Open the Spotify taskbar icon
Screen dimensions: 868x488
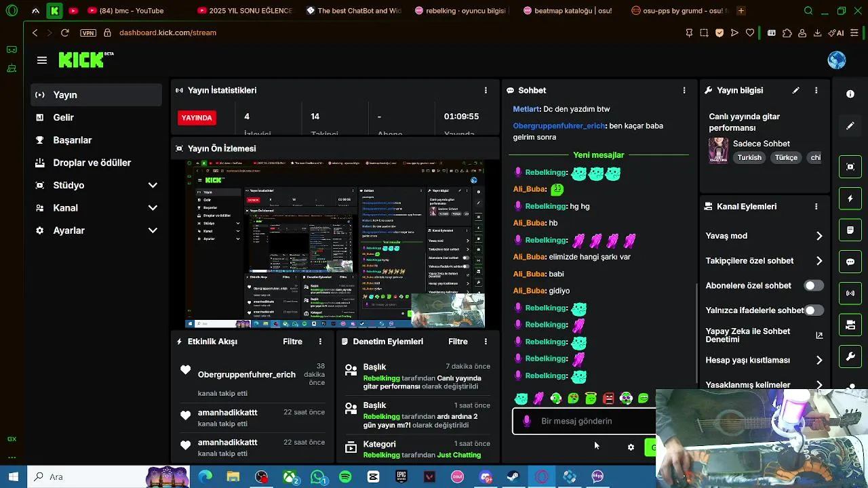tap(345, 476)
